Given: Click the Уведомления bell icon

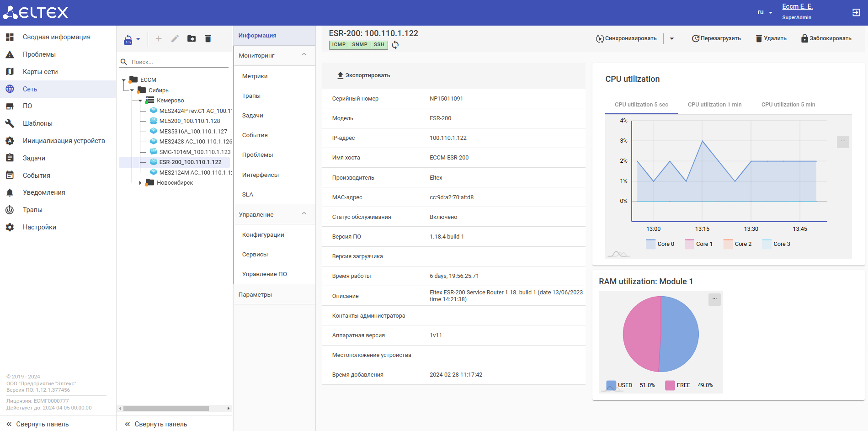Looking at the screenshot, I should [x=10, y=192].
